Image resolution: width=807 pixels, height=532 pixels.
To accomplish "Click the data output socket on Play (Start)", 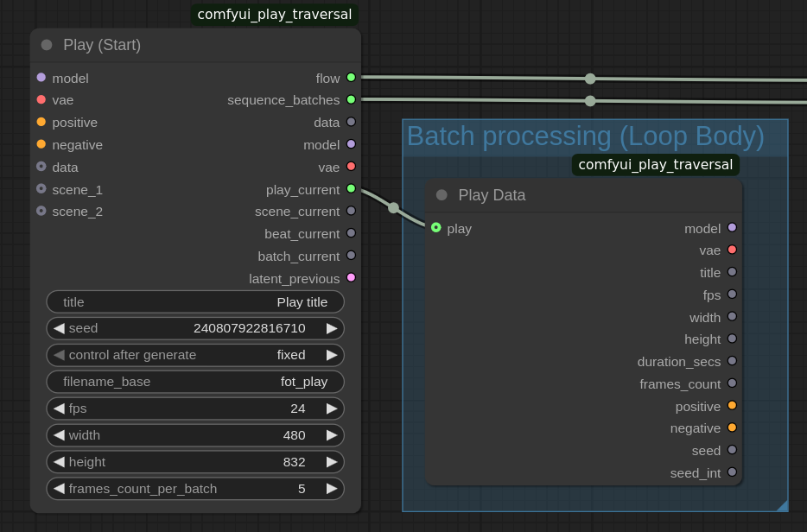I will [351, 122].
